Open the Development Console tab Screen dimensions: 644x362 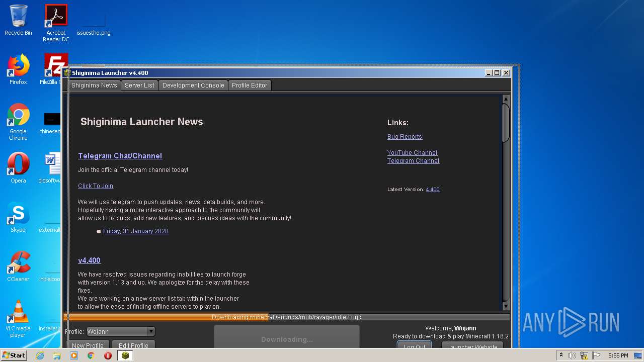click(x=193, y=85)
